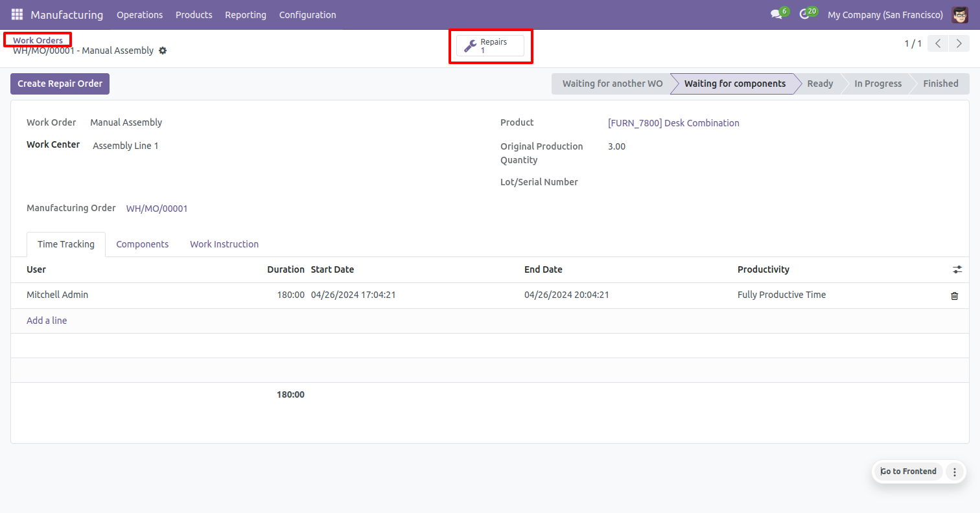The height and width of the screenshot is (513, 980).
Task: Expand the Configuration menu
Action: tap(307, 14)
